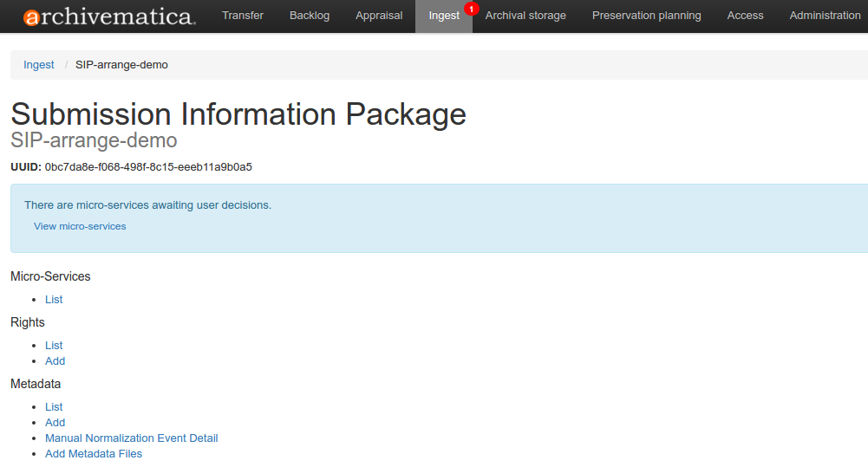
Task: Navigate to Preservation planning
Action: coord(647,16)
